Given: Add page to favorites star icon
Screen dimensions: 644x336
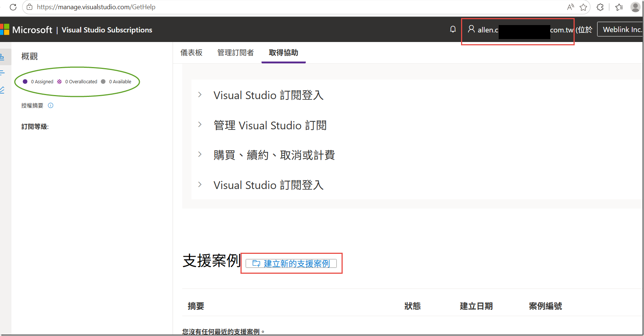Looking at the screenshot, I should pos(583,7).
